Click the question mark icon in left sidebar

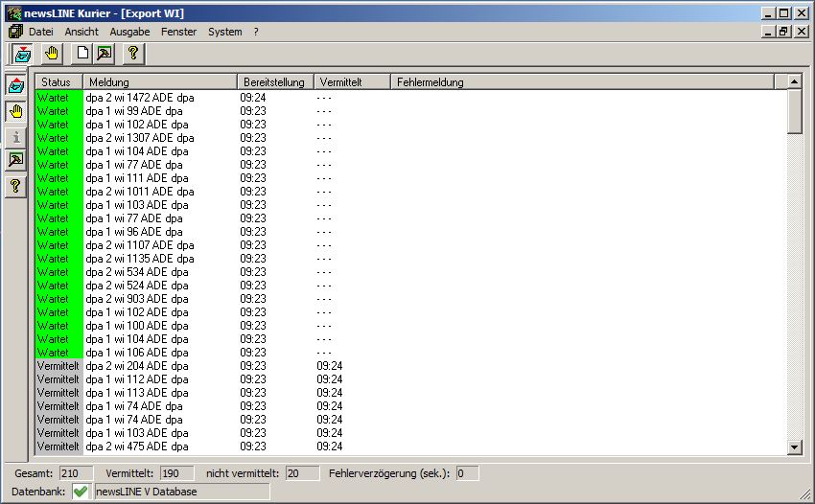pos(15,186)
